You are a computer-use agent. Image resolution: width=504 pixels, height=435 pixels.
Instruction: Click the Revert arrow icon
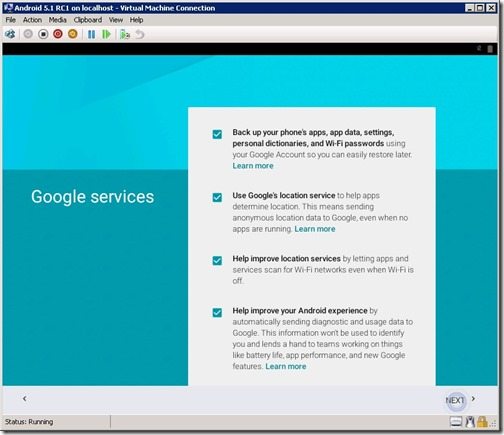(140, 34)
